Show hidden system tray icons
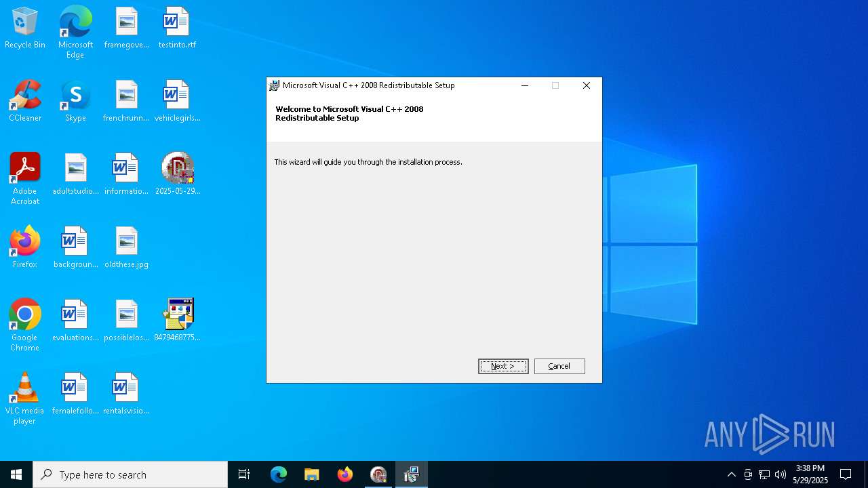Image resolution: width=868 pixels, height=488 pixels. pos(731,474)
